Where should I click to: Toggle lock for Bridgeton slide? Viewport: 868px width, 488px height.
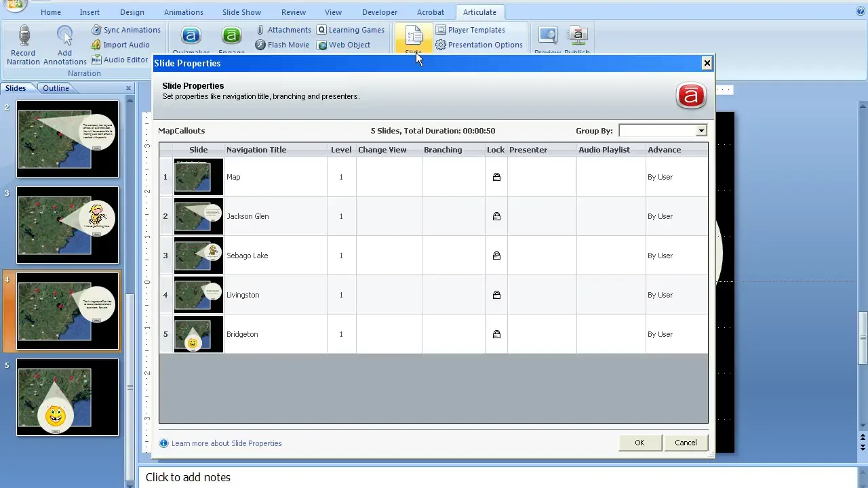point(496,334)
